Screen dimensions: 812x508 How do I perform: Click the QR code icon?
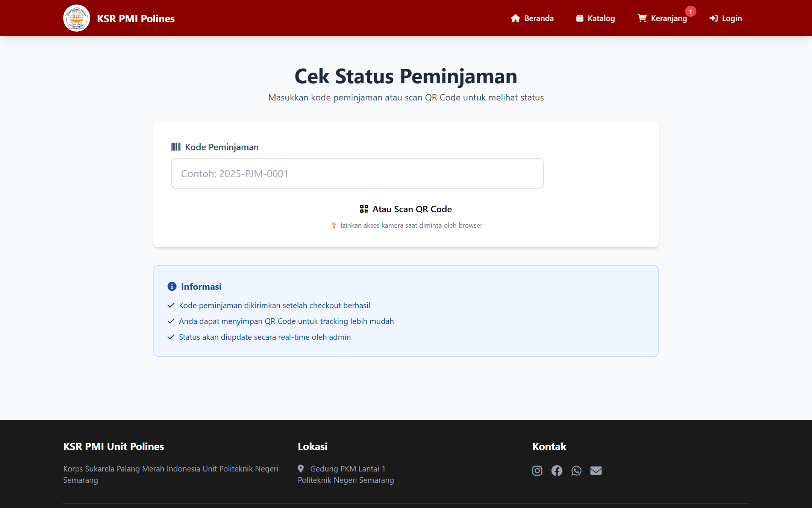[x=364, y=209]
